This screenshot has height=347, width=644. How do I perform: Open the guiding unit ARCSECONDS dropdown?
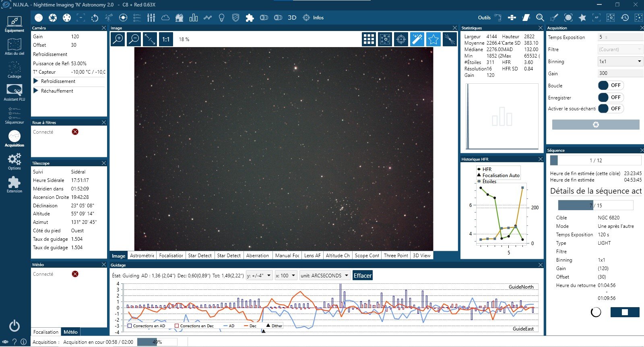click(324, 276)
